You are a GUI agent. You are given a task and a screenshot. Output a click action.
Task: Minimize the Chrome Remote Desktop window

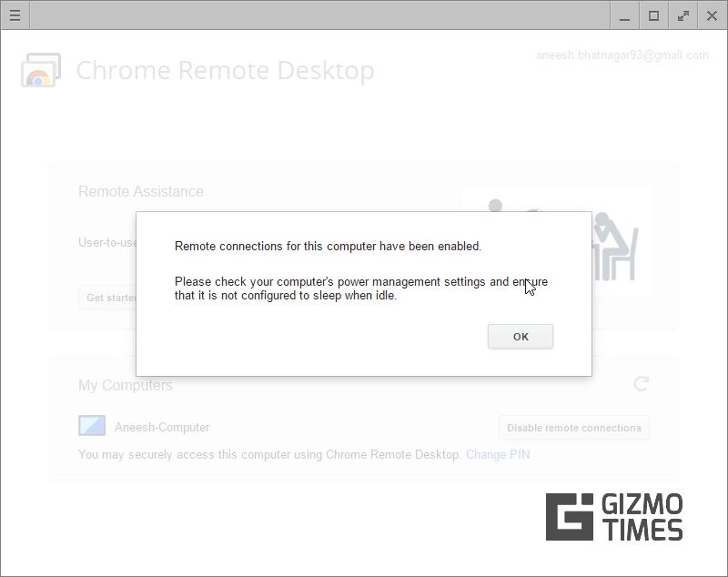click(x=623, y=15)
